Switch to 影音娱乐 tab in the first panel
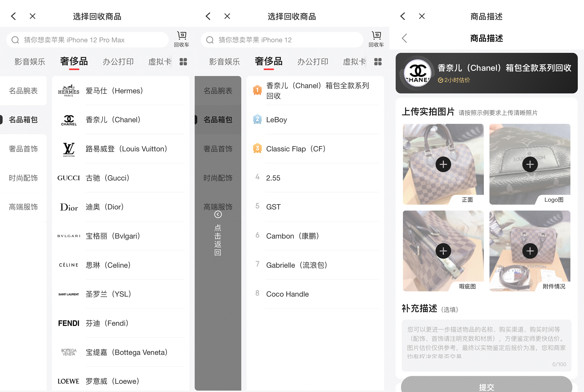Screen dimensions: 584x392 click(x=30, y=62)
